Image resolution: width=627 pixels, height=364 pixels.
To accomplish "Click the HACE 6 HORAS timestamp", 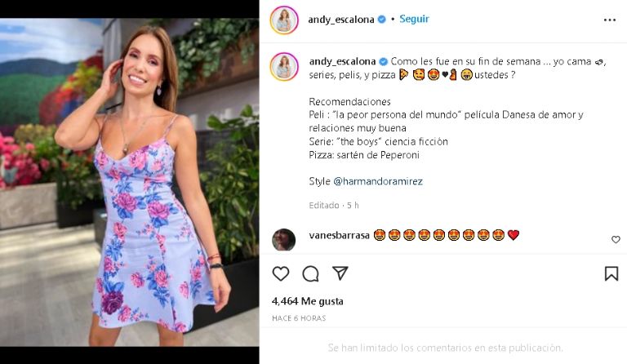I will coord(299,318).
